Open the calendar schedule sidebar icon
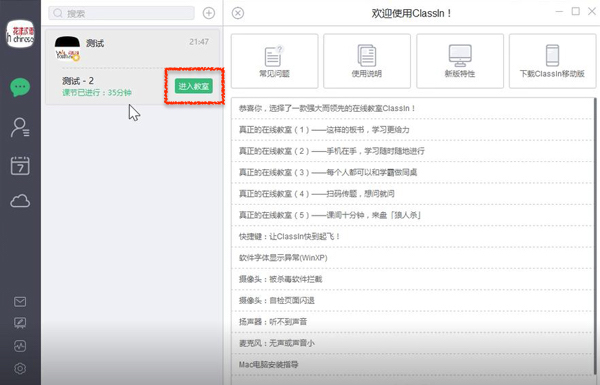The height and width of the screenshot is (385, 600). (20, 166)
